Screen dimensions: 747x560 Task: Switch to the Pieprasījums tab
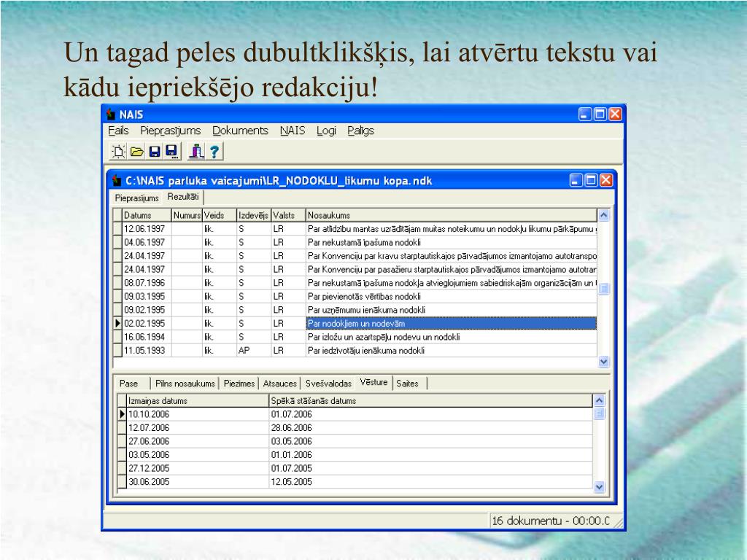[136, 198]
